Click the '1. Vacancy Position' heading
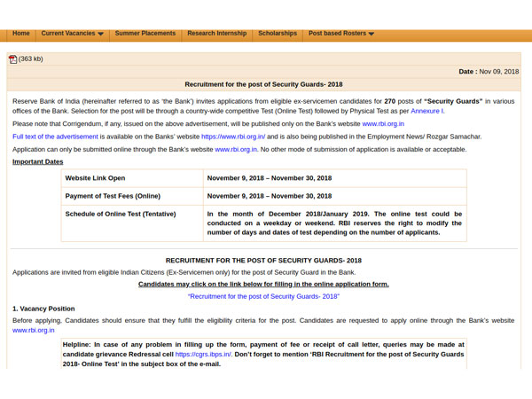Screen dimensions: 532x399 coord(43,309)
